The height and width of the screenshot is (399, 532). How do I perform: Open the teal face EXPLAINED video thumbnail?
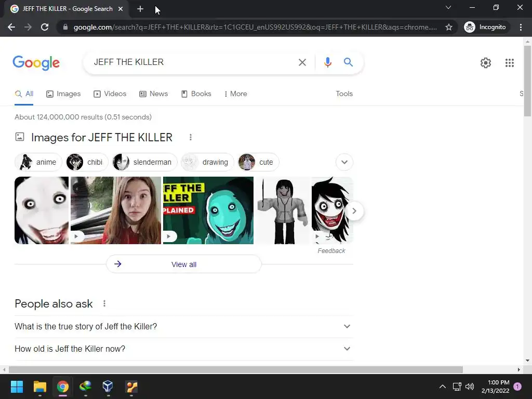coord(208,210)
